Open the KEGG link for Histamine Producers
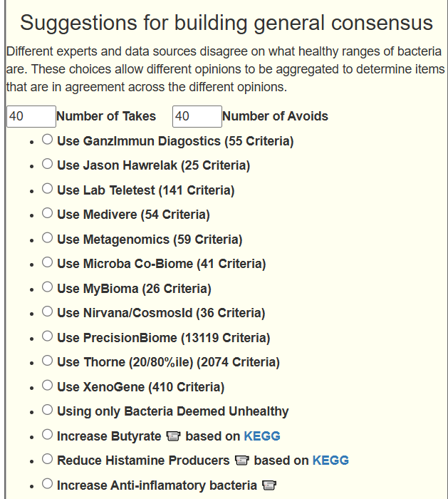 (x=330, y=461)
